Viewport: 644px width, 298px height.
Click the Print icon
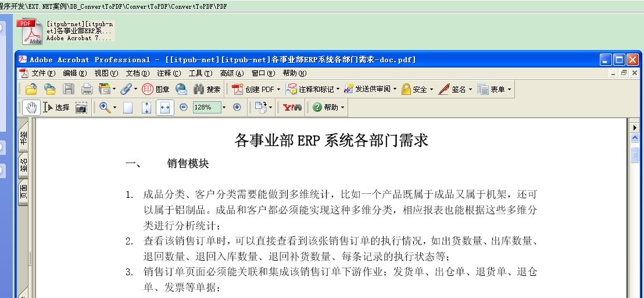point(87,89)
